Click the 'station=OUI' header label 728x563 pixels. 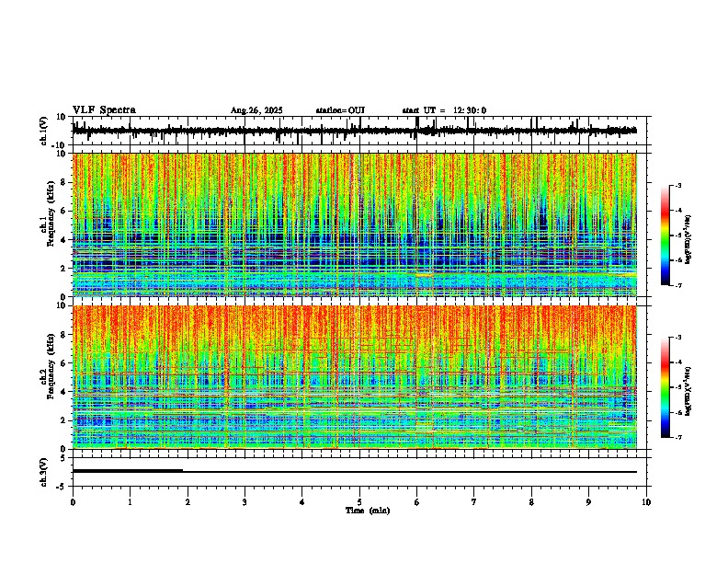[340, 110]
